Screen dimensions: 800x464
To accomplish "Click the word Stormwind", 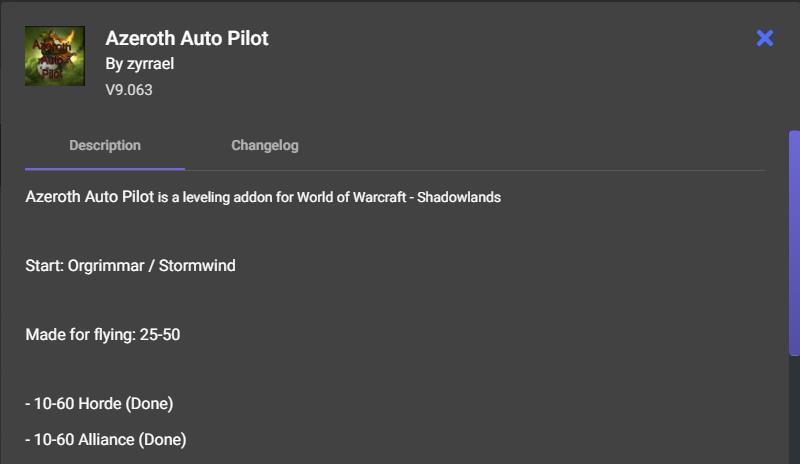I will coord(197,266).
